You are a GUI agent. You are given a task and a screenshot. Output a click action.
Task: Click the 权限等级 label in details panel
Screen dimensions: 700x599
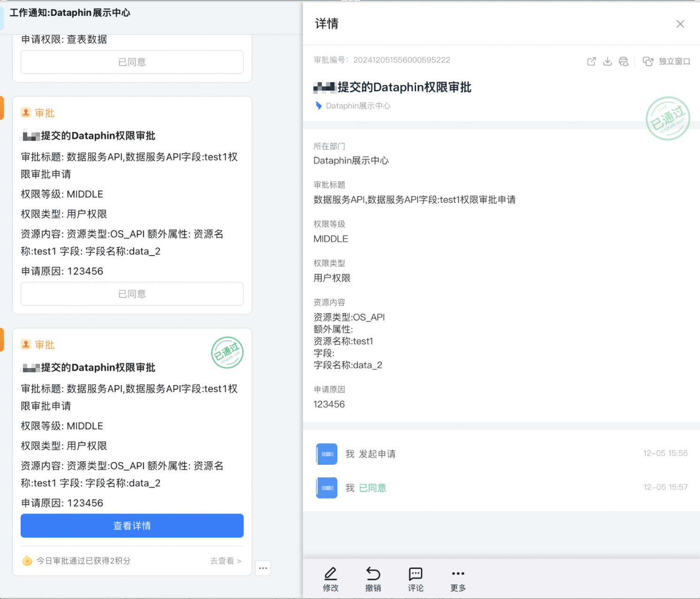pos(329,224)
